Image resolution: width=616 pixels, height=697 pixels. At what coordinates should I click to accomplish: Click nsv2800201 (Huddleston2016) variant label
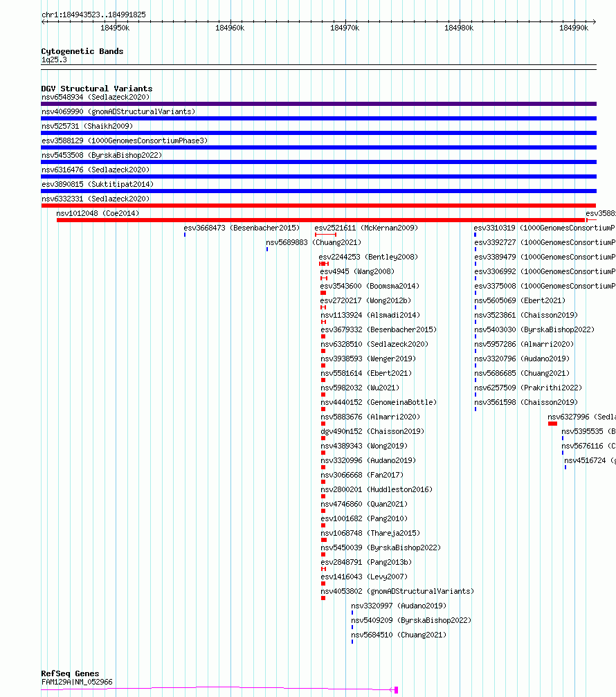[377, 489]
